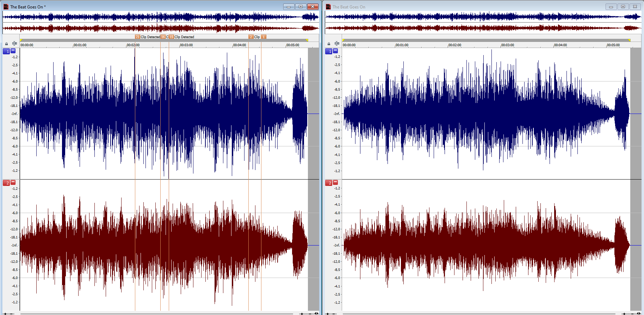Collapse channel 2 in right window
The width and height of the screenshot is (644, 315).
336,182
